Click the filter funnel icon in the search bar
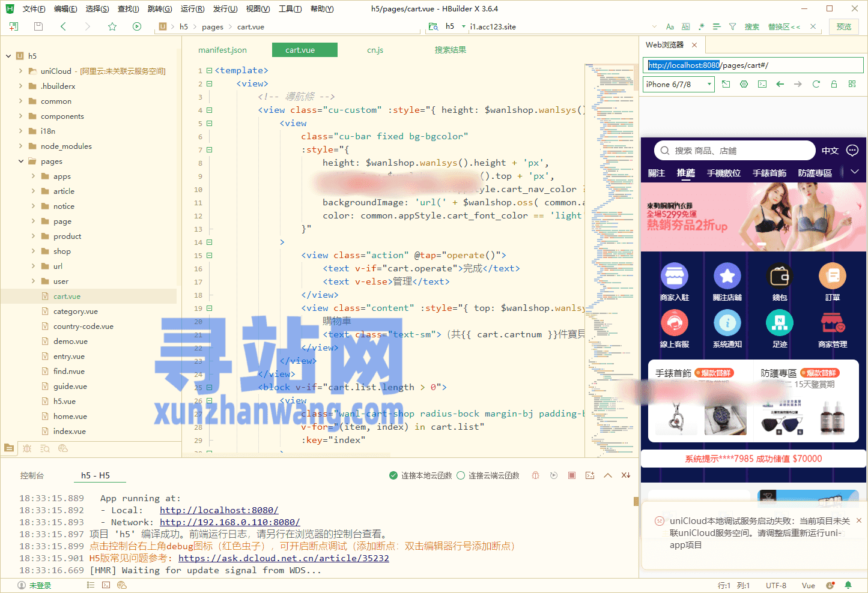Screen dimensions: 868x593 click(x=732, y=26)
